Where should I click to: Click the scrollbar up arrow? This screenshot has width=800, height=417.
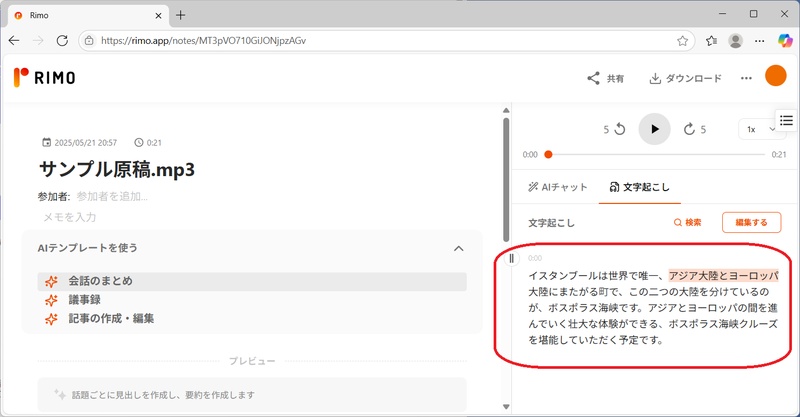tap(506, 110)
